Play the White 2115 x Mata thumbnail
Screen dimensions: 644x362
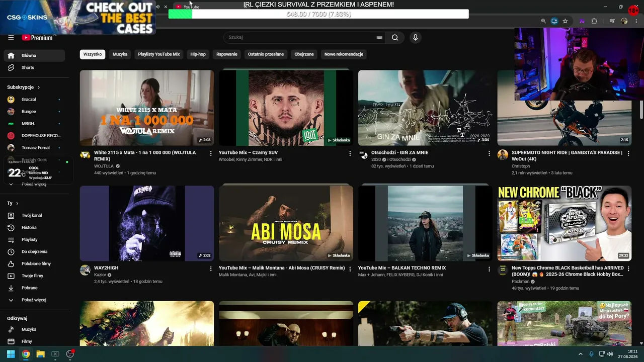click(x=147, y=108)
